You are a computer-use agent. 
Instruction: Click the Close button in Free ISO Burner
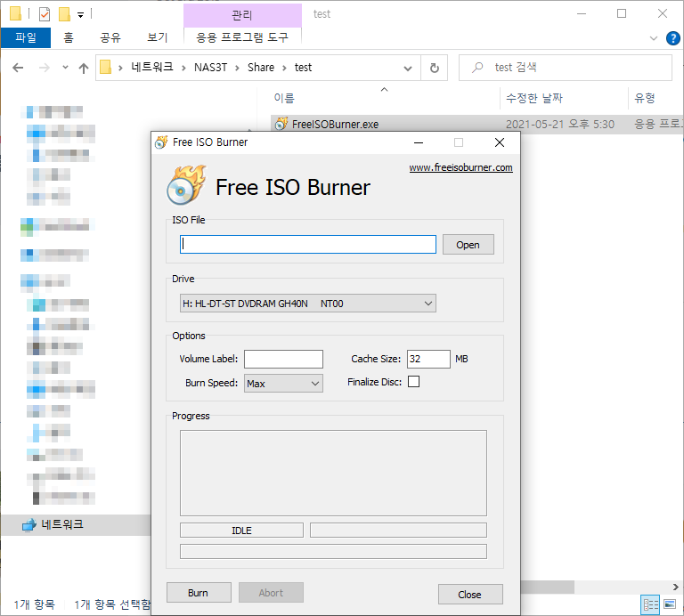tap(470, 595)
